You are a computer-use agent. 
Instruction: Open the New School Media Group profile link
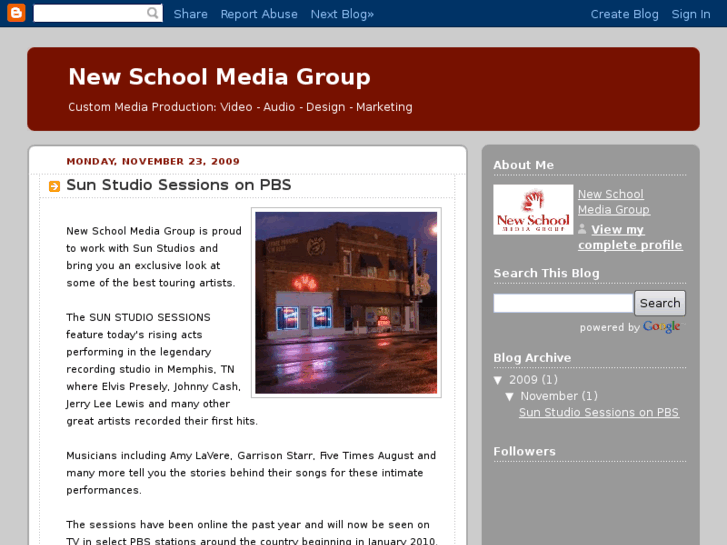pyautogui.click(x=613, y=202)
